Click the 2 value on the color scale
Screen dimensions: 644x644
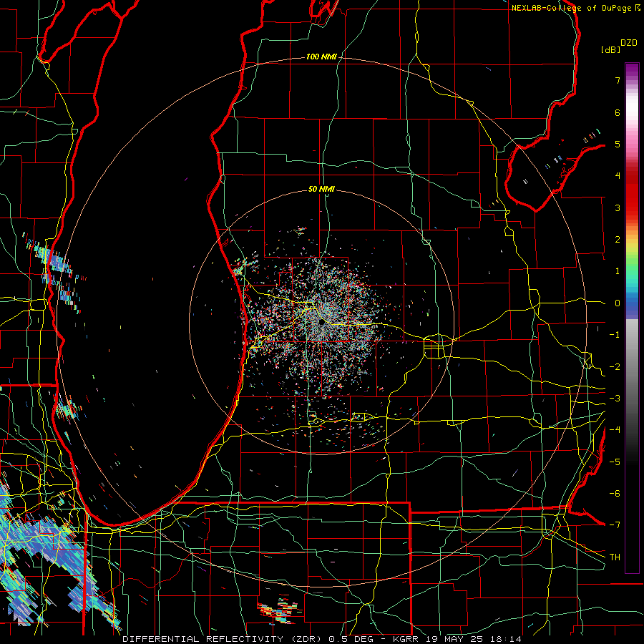(618, 240)
